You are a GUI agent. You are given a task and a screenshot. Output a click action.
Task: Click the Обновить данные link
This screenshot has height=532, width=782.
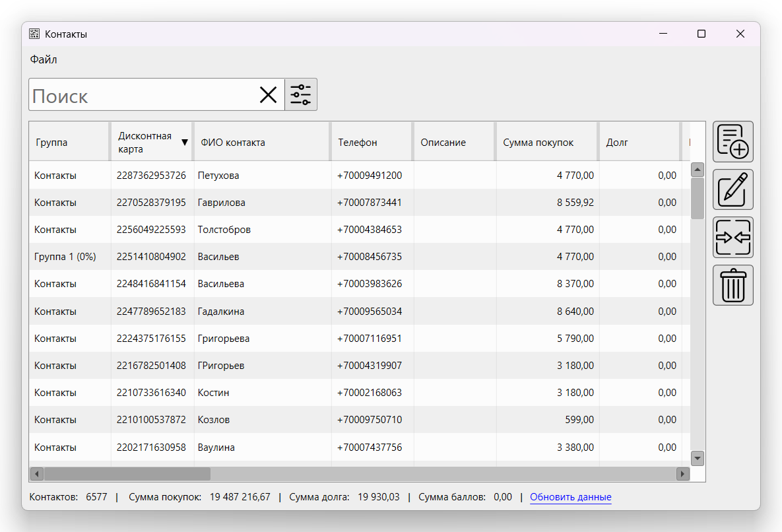point(570,497)
